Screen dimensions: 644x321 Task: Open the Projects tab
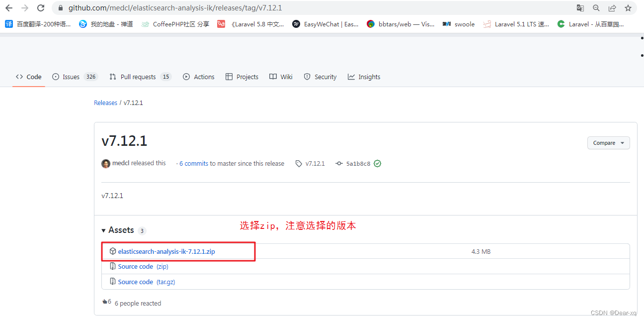click(x=242, y=77)
